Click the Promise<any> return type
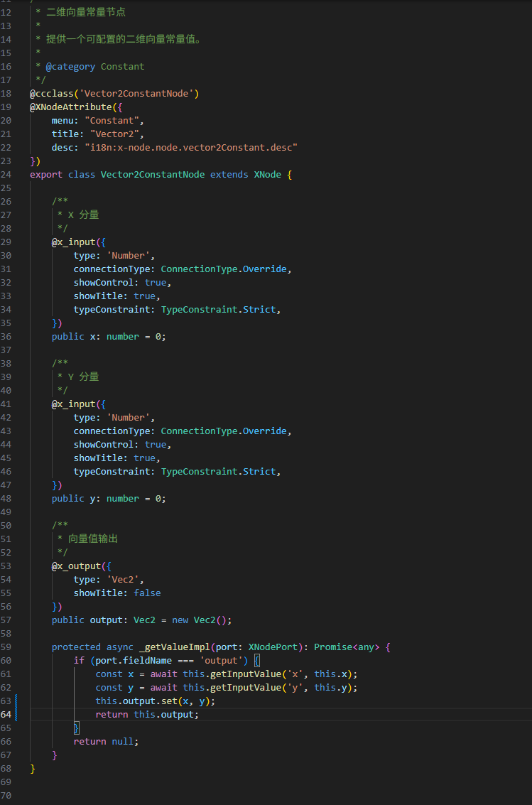 (347, 647)
